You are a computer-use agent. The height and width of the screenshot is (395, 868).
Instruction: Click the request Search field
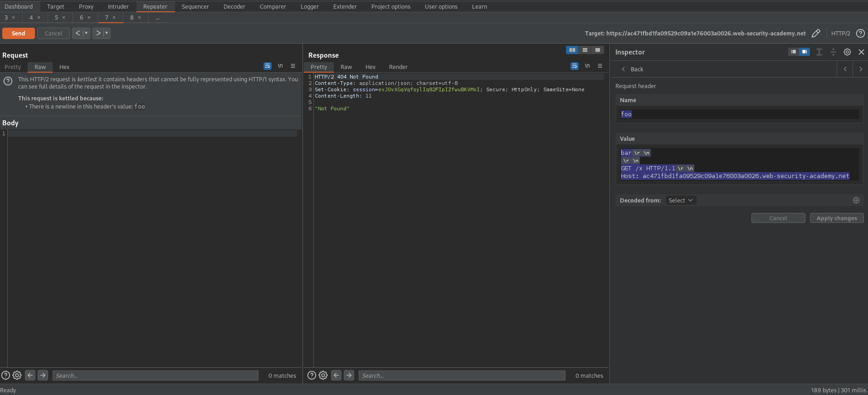156,375
